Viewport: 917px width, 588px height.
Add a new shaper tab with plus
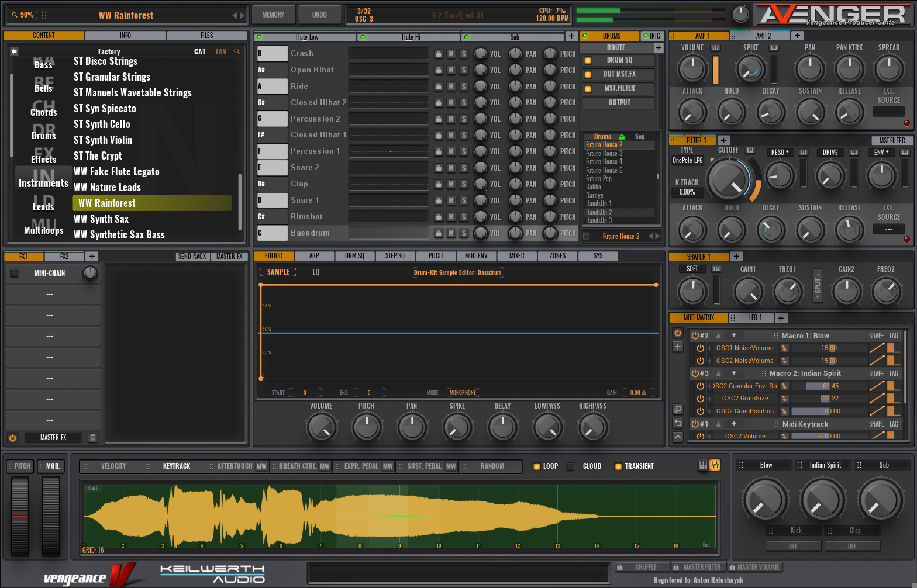(737, 257)
